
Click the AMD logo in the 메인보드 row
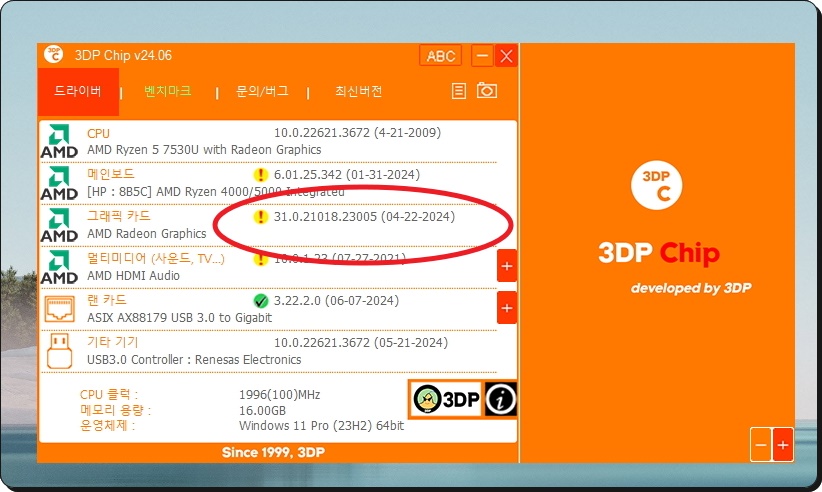(59, 183)
